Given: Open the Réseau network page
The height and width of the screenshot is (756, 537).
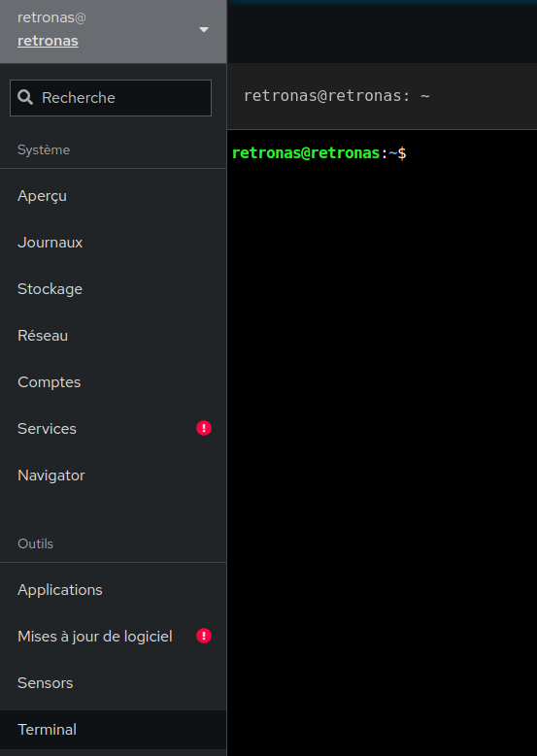Looking at the screenshot, I should (113, 336).
